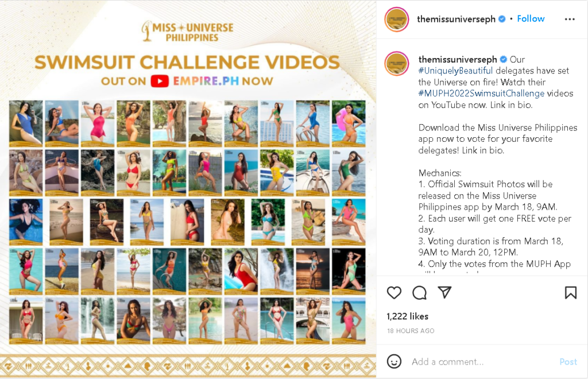Screen dimensions: 588x379
Task: Open the themissuniverseph username in the header
Action: click(456, 19)
